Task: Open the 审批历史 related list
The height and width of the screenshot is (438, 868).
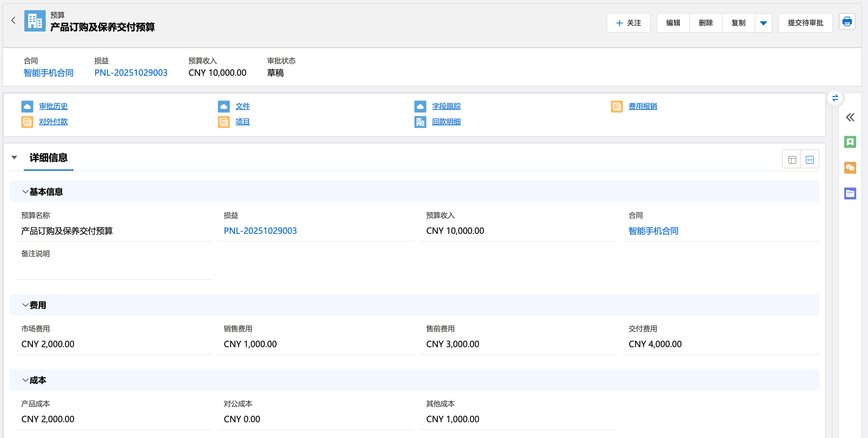Action: click(53, 106)
